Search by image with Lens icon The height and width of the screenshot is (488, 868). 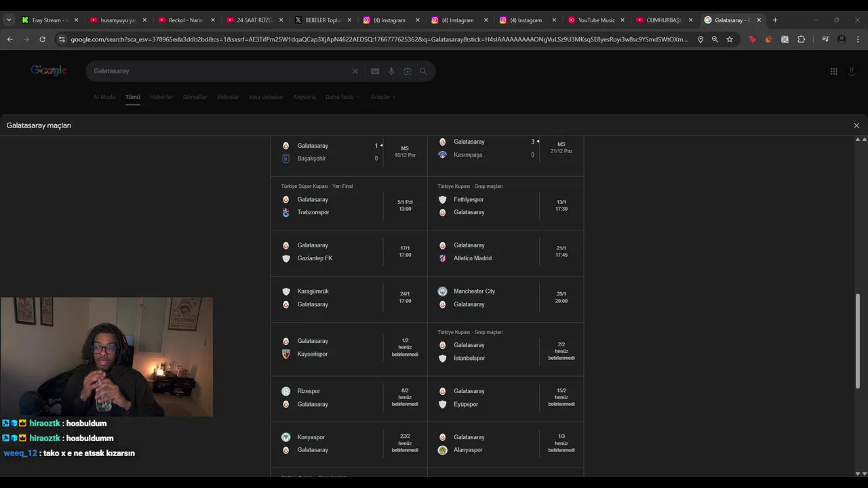408,71
